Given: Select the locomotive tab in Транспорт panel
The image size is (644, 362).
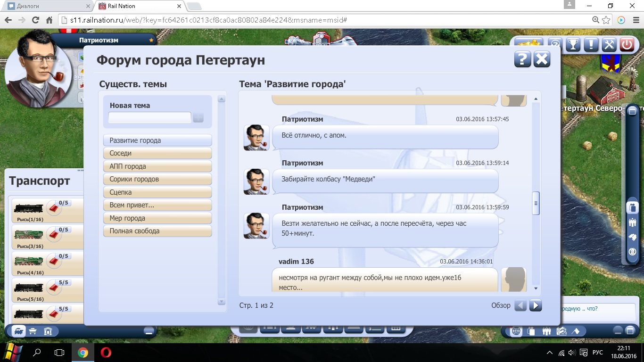Looking at the screenshot, I should pos(18,331).
